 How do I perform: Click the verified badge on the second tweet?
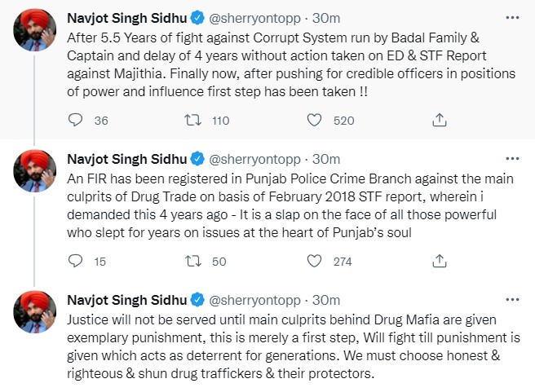[197, 158]
